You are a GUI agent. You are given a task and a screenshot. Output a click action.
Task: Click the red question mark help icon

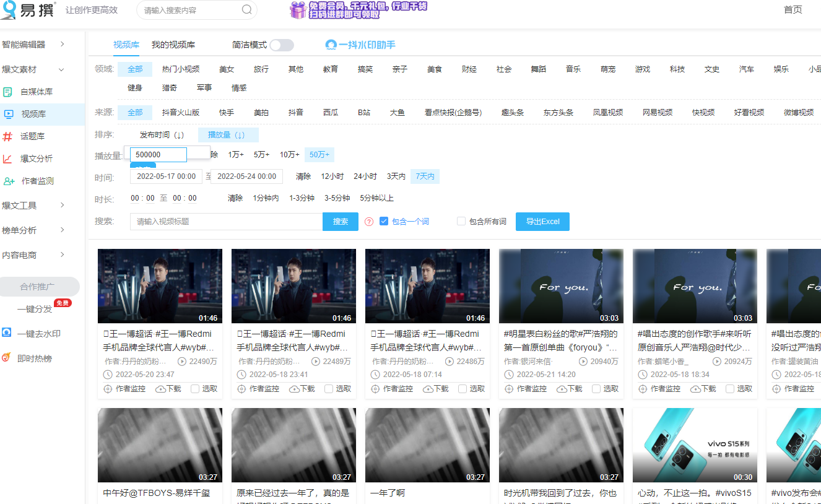click(x=369, y=222)
